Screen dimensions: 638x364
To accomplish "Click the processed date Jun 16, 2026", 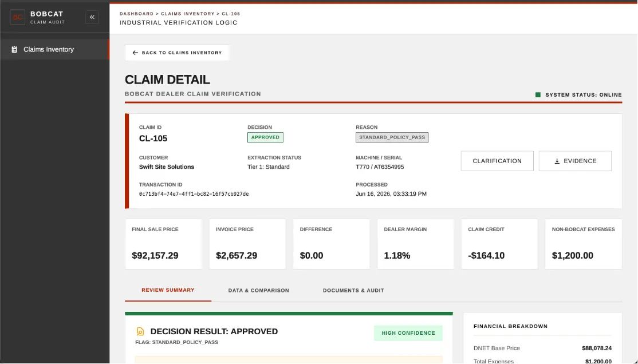I will (x=391, y=194).
